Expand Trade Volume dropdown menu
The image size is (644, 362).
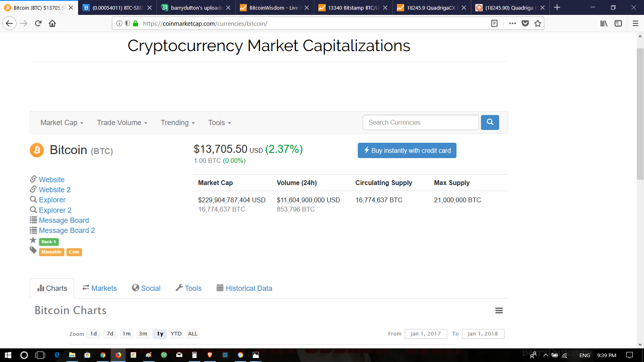122,123
